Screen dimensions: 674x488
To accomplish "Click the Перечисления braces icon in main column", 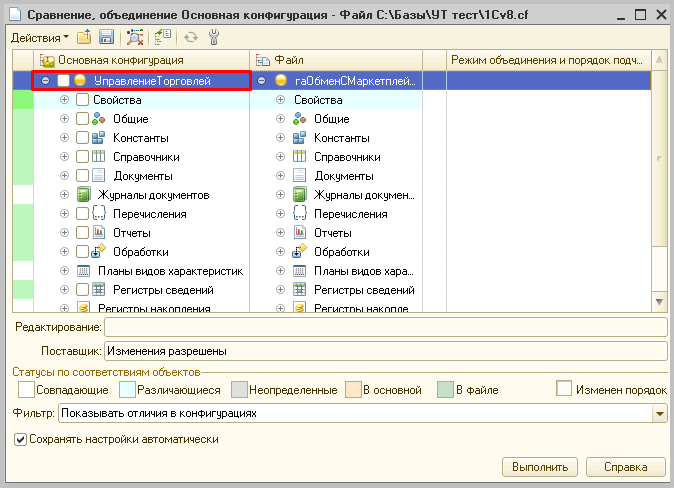I will click(x=98, y=214).
